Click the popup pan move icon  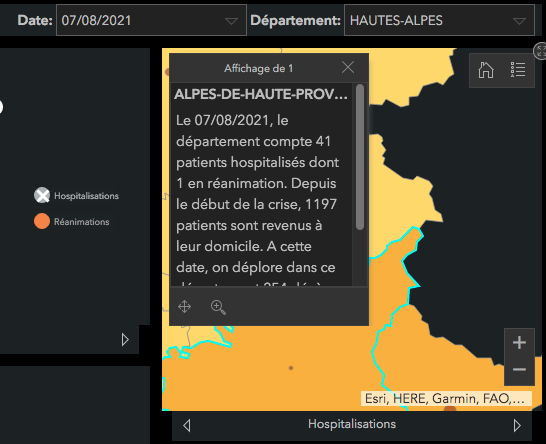pos(184,307)
